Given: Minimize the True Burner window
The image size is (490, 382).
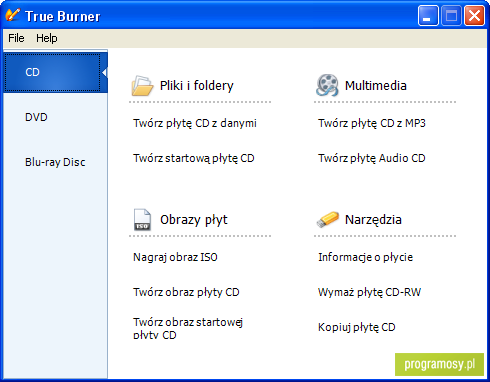Looking at the screenshot, I should tap(428, 16).
